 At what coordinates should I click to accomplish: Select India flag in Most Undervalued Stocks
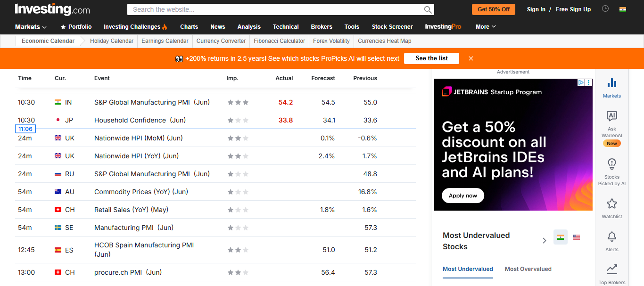pyautogui.click(x=561, y=237)
